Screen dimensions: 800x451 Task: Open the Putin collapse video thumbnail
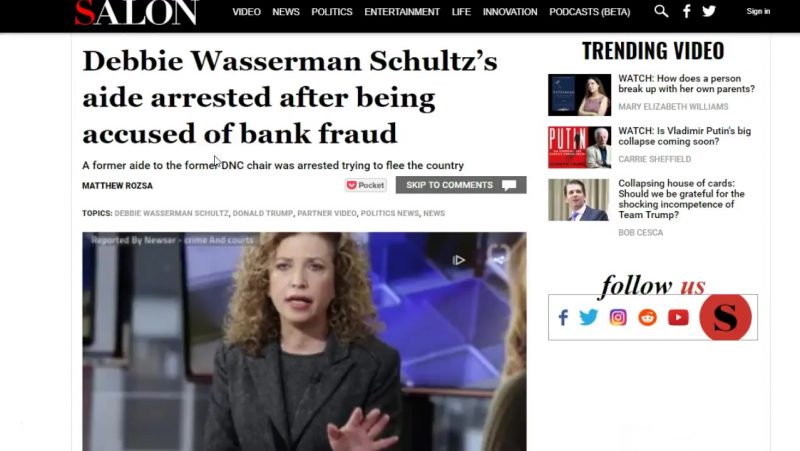click(x=580, y=147)
